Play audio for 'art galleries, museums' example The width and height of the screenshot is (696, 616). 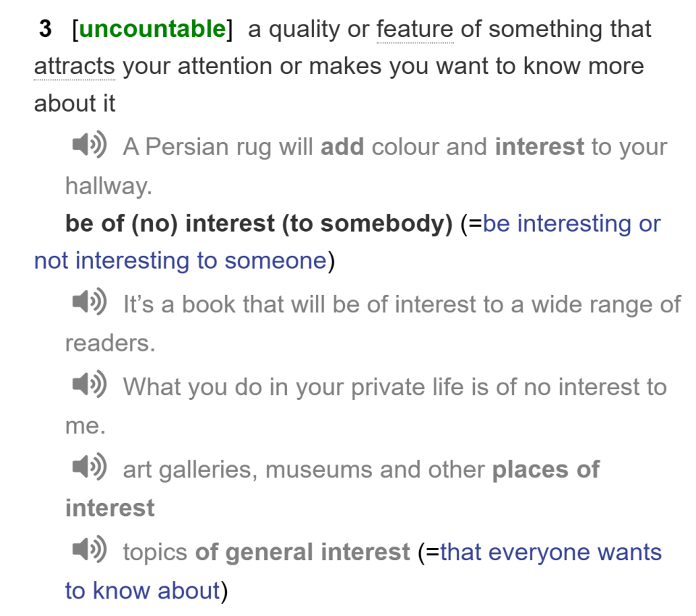pyautogui.click(x=89, y=467)
